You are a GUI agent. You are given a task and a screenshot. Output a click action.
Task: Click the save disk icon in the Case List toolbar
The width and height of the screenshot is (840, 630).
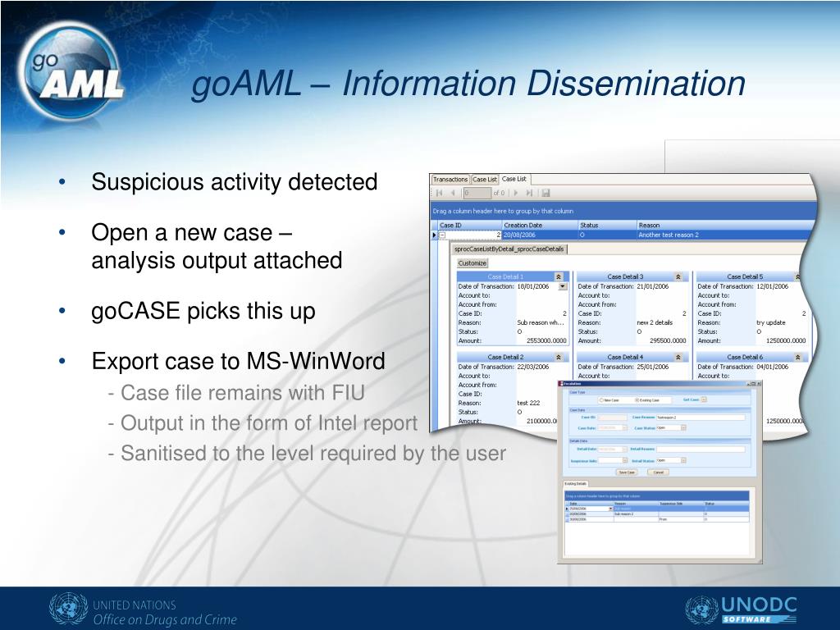[x=546, y=193]
